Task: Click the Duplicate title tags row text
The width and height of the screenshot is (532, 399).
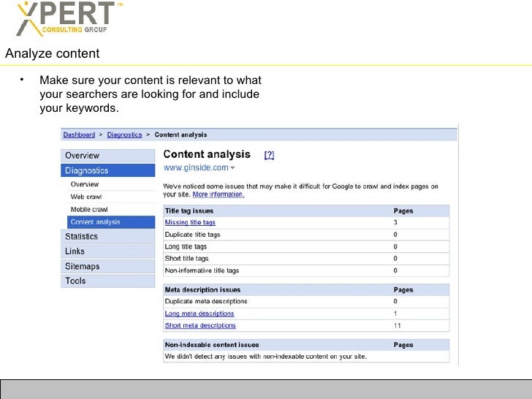Action: tap(192, 235)
